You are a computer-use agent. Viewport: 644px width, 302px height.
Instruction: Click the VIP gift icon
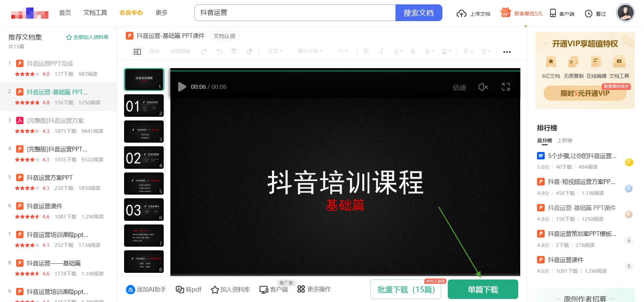(505, 12)
